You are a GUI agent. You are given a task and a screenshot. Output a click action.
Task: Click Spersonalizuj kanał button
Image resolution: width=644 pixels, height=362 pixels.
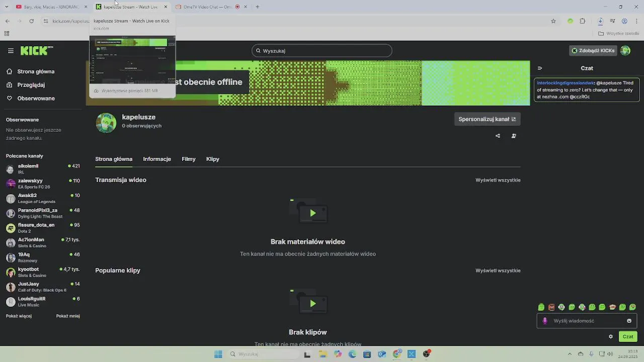[487, 119]
